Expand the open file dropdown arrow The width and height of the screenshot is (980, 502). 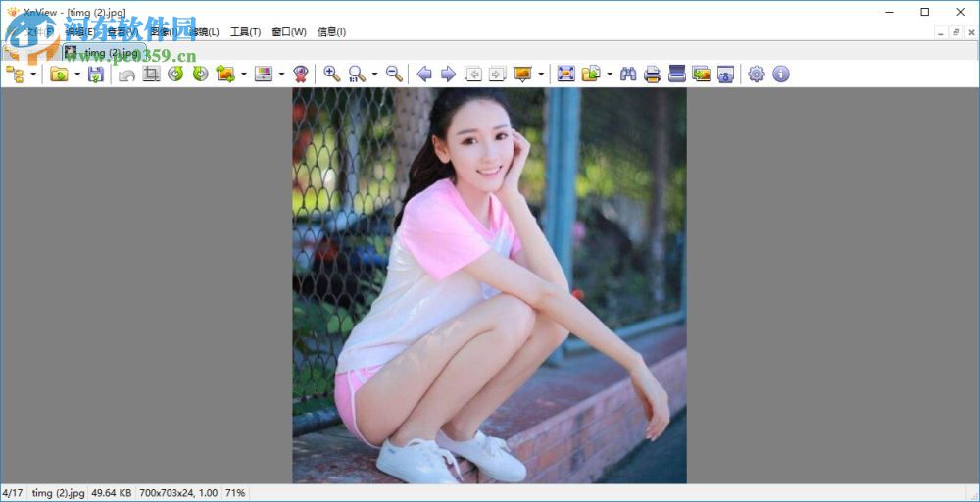tap(77, 75)
